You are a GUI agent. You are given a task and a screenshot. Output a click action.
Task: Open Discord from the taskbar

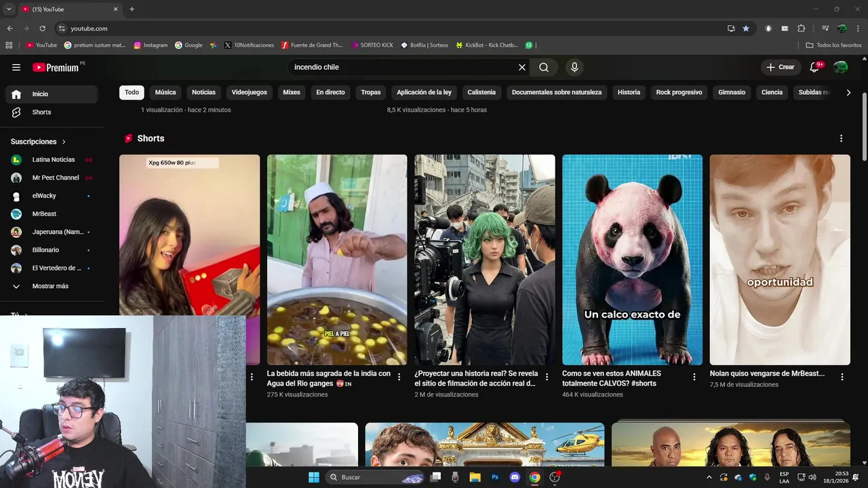pyautogui.click(x=515, y=477)
